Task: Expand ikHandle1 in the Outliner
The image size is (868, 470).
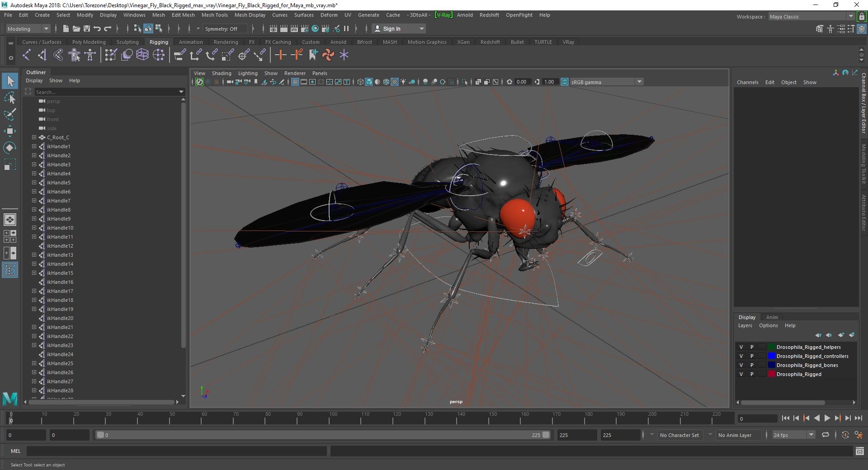Action: click(34, 146)
